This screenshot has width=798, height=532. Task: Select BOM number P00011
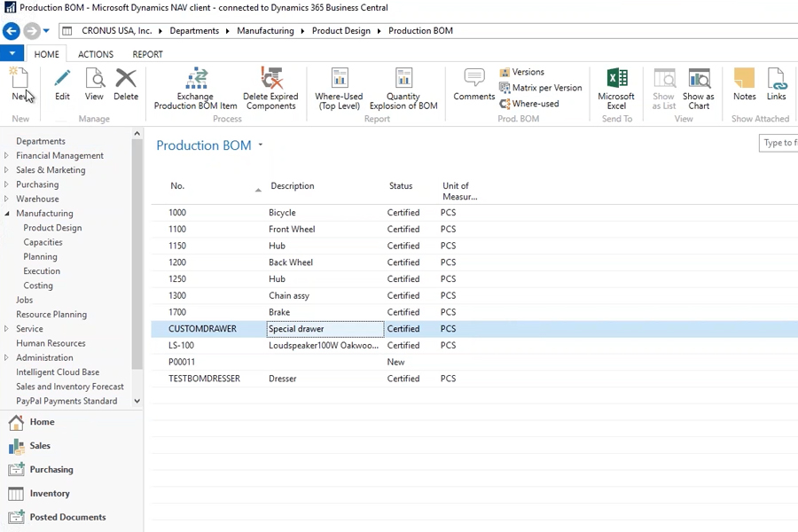(182, 362)
